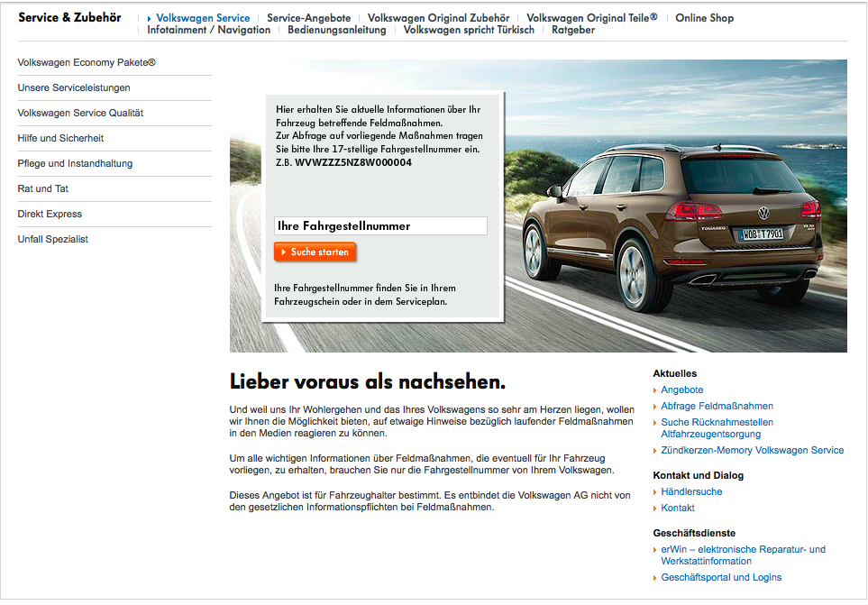
Task: Open the Ratgeber nav item
Action: tap(573, 30)
